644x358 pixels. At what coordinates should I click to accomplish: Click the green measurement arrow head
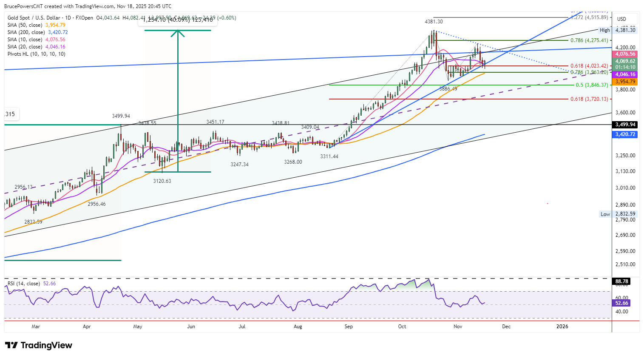coord(178,33)
